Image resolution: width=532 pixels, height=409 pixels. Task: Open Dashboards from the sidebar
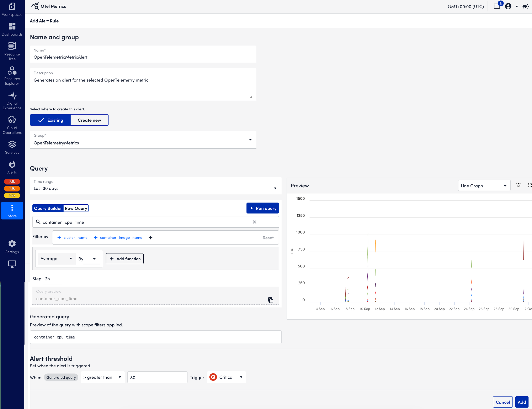pos(12,29)
